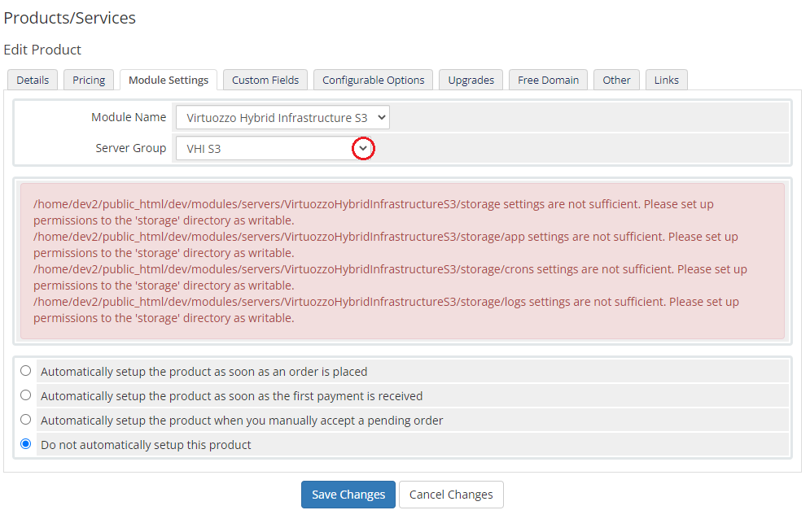Screen dimensions: 810x532
Task: Select auto setup after first payment received
Action: click(26, 395)
